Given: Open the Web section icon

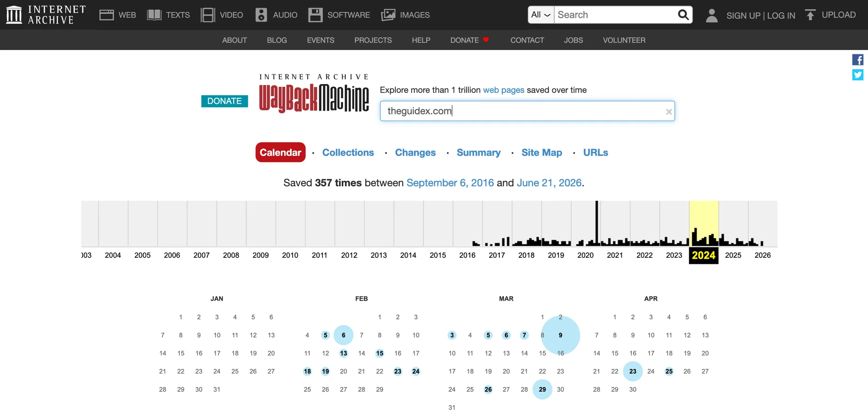Looking at the screenshot, I should pos(107,15).
